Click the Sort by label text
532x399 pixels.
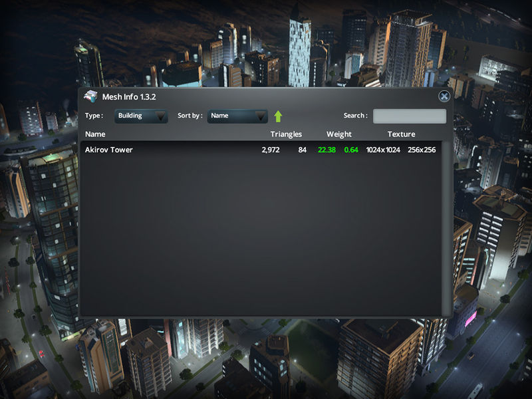190,116
